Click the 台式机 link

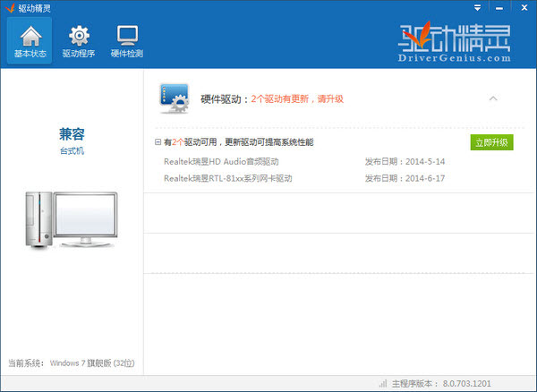click(72, 151)
